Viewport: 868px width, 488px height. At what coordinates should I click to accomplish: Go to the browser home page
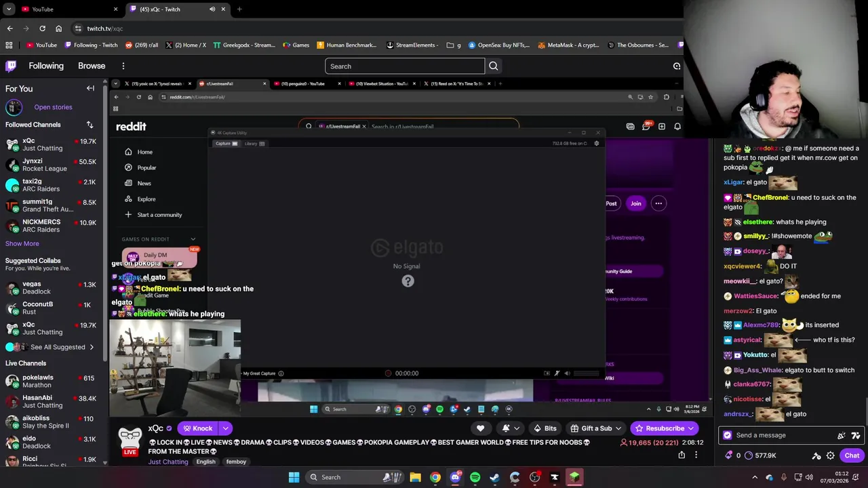coord(58,28)
